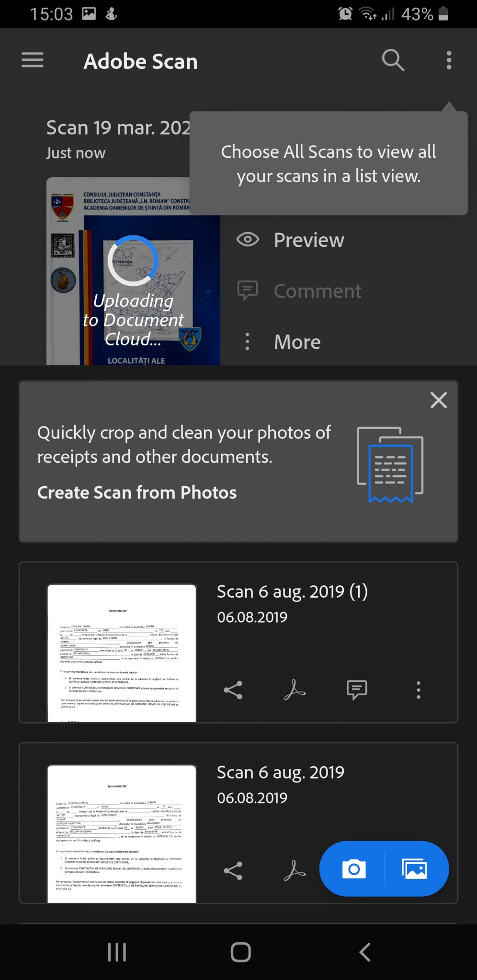Image resolution: width=477 pixels, height=980 pixels.
Task: Tap the Choose All Scans tooltip
Action: (329, 163)
